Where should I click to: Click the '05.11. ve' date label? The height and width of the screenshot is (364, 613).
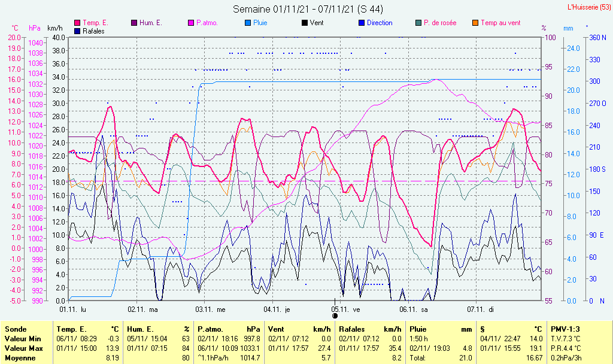[345, 310]
